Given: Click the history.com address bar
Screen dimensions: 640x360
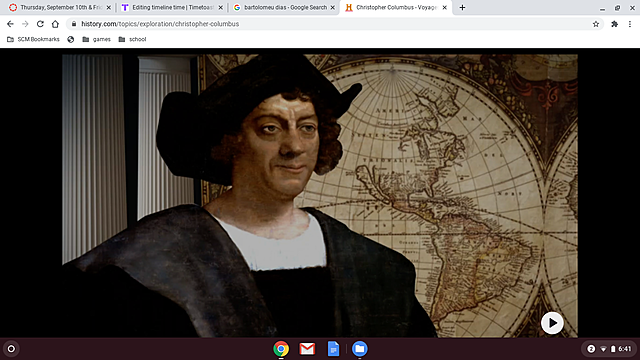Looking at the screenshot, I should coord(335,24).
